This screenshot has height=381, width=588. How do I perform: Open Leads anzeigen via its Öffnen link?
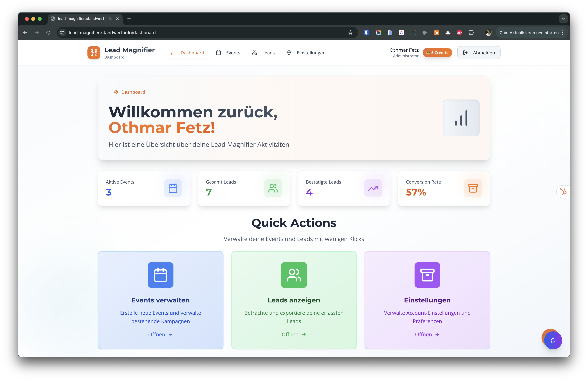294,334
